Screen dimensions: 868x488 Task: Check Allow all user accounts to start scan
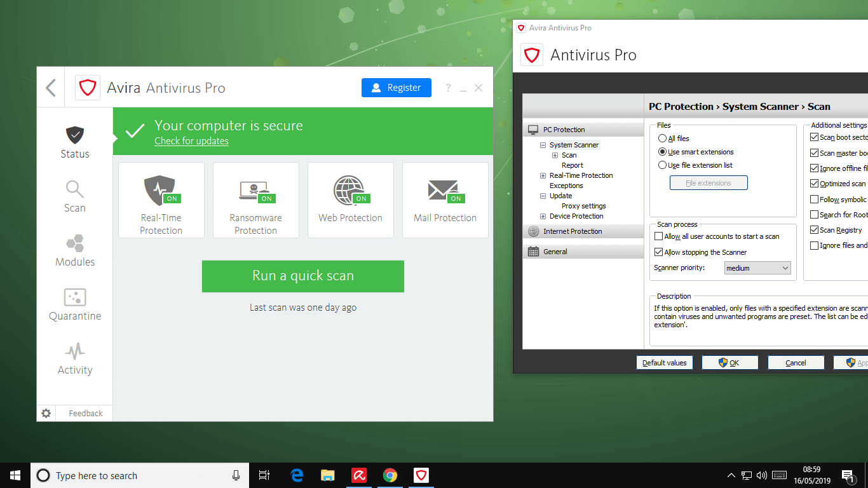click(659, 236)
